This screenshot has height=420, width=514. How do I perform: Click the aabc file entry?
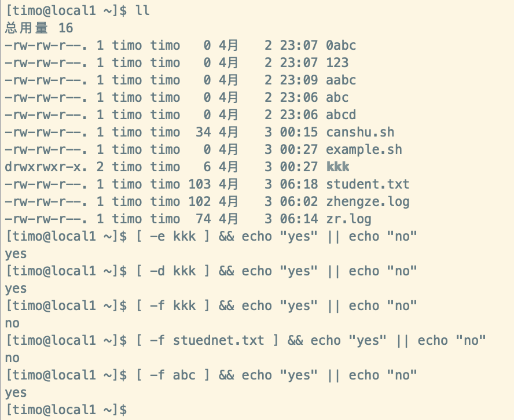pos(341,80)
